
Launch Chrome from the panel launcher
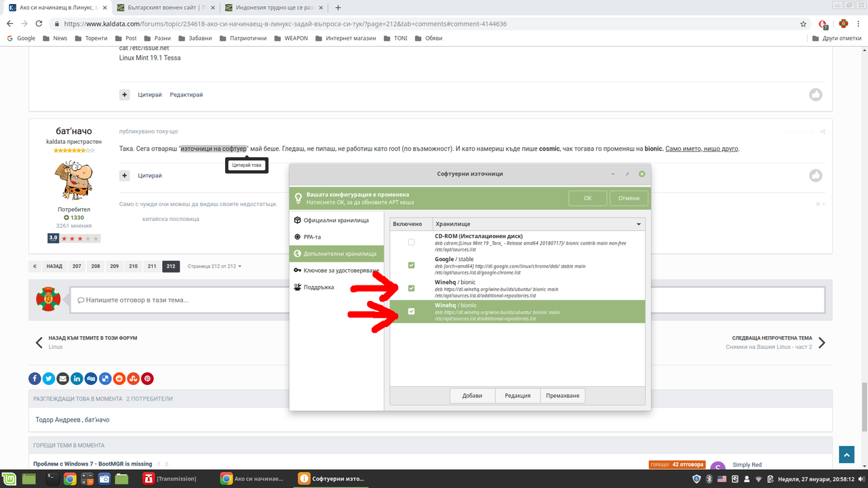[69, 479]
